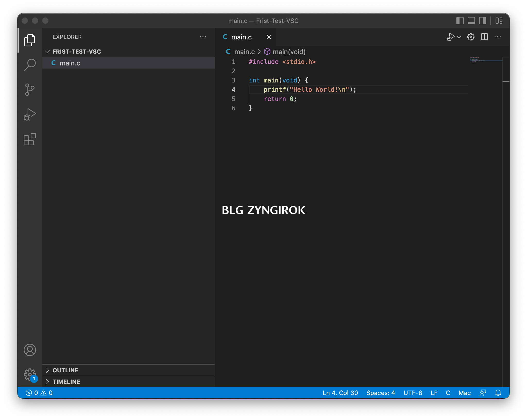Viewport: 527px width, 420px height.
Task: Open the Search view in activity bar
Action: point(30,64)
